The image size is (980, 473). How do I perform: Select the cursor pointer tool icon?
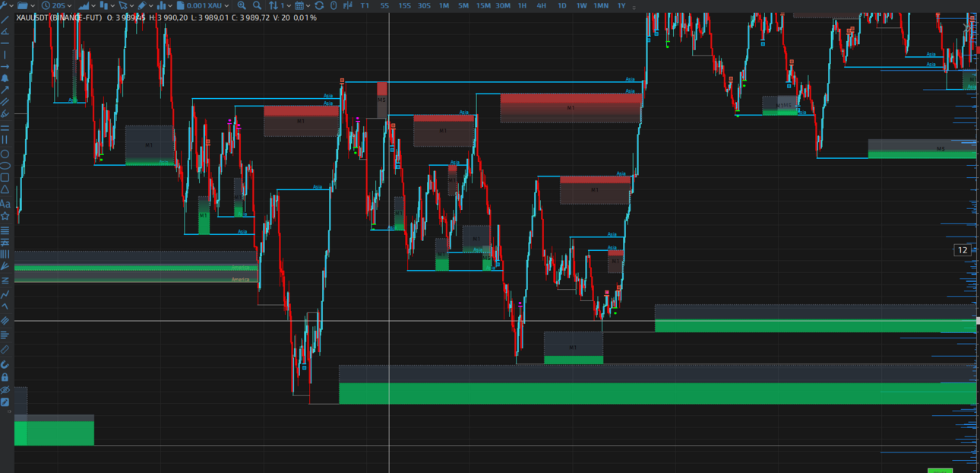click(122, 5)
